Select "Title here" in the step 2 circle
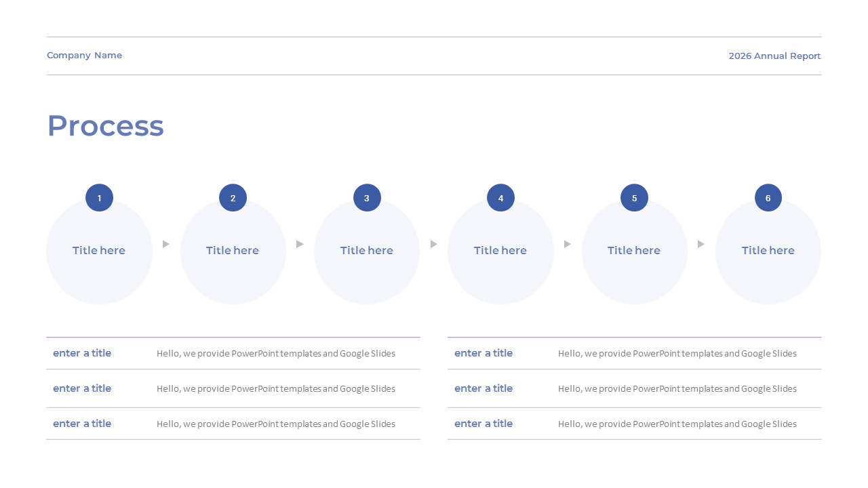 [x=233, y=251]
